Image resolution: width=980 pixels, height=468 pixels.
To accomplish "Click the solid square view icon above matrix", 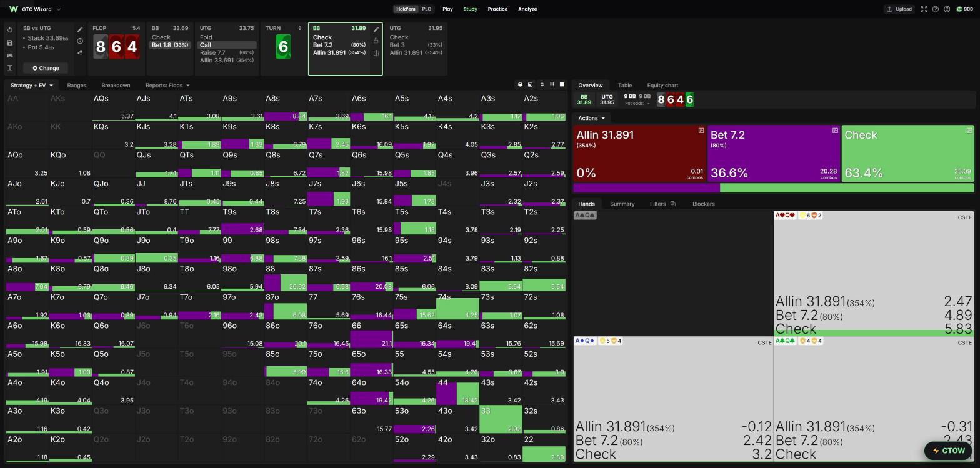I will (562, 85).
